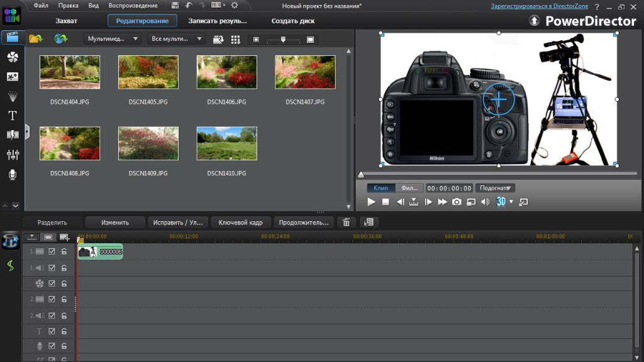
Task: Open the Transition Room icon
Action: (x=13, y=135)
